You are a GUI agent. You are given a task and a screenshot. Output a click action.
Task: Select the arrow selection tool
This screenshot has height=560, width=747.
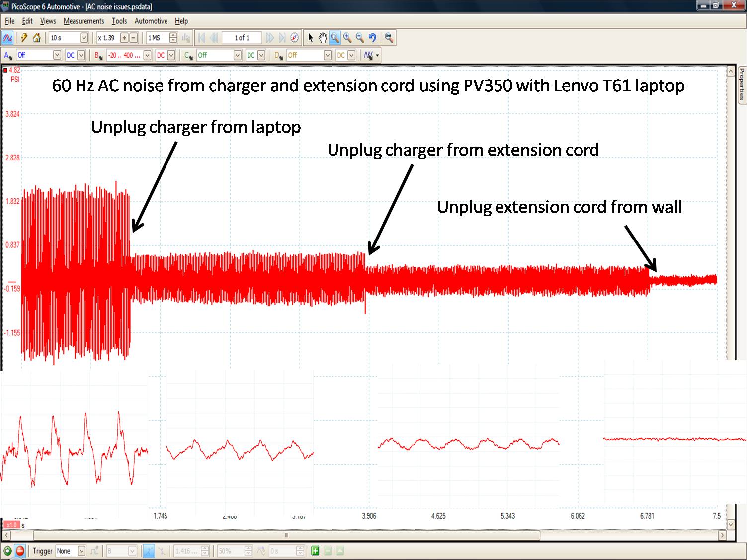(311, 38)
